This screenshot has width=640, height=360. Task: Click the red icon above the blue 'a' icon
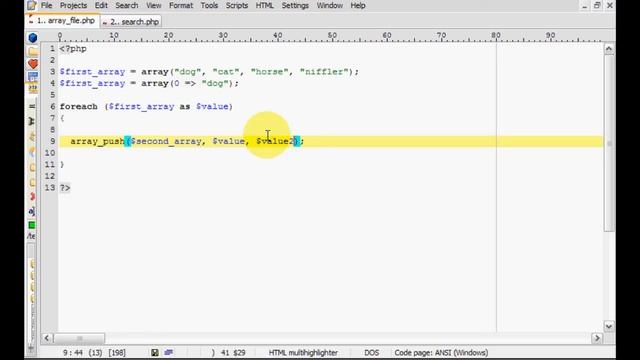point(32,196)
